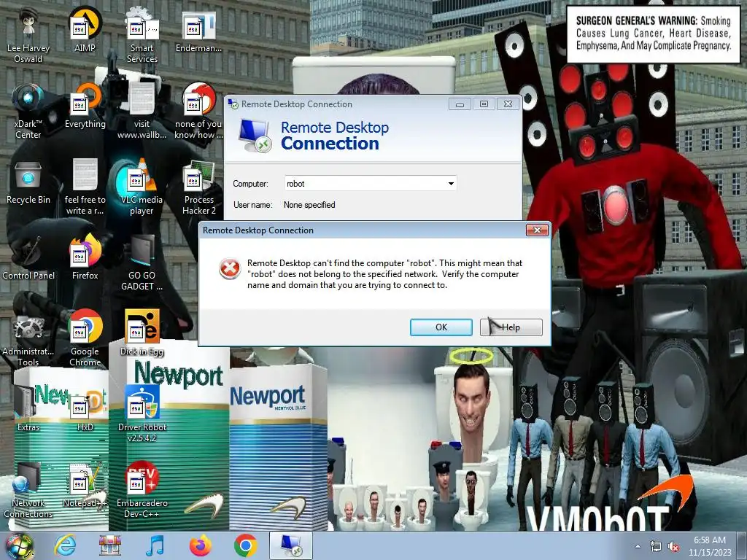Open the 'feel free to write a r...' file
The height and width of the screenshot is (560, 747).
pos(85,187)
